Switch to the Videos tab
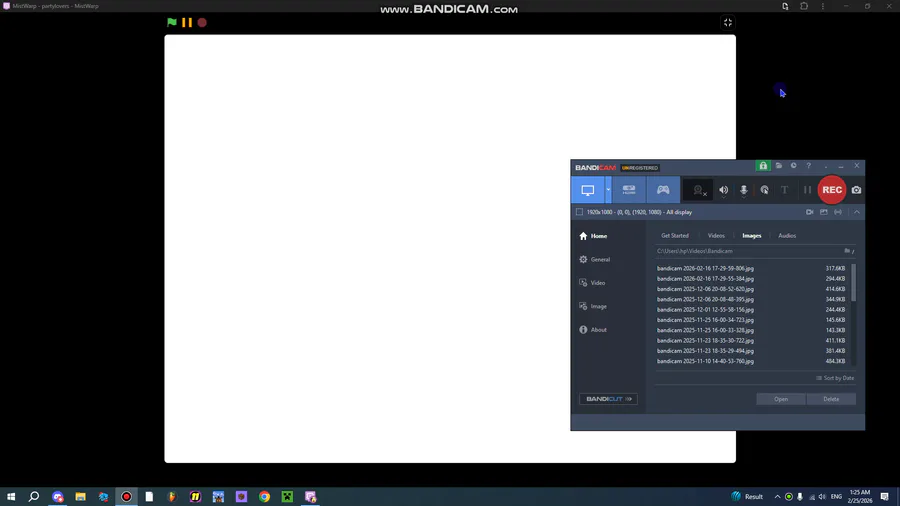This screenshot has height=506, width=900. tap(716, 236)
